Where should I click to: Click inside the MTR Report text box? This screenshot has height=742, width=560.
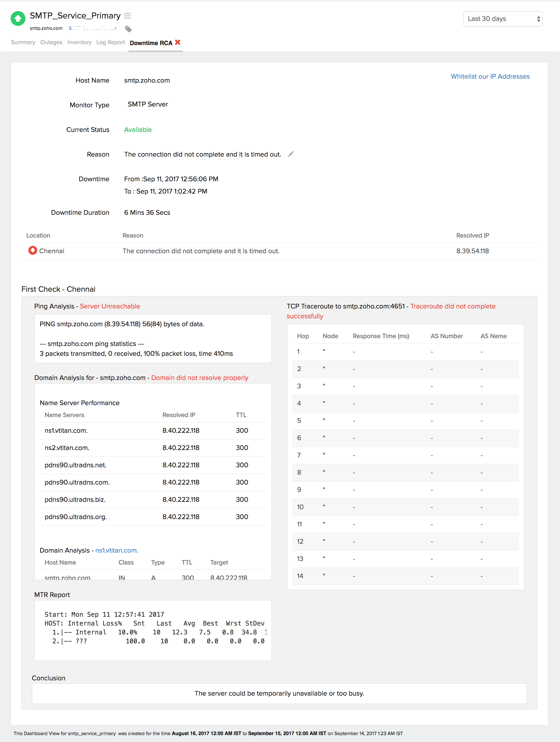153,630
